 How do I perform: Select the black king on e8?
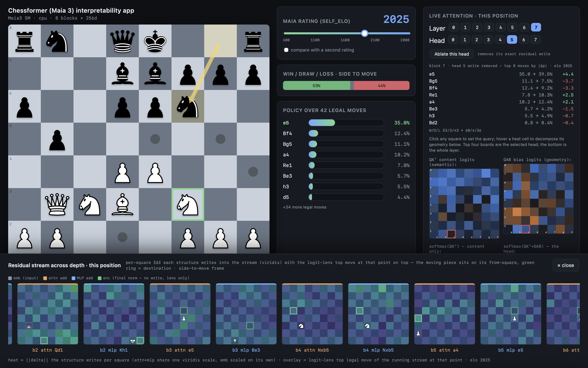155,41
